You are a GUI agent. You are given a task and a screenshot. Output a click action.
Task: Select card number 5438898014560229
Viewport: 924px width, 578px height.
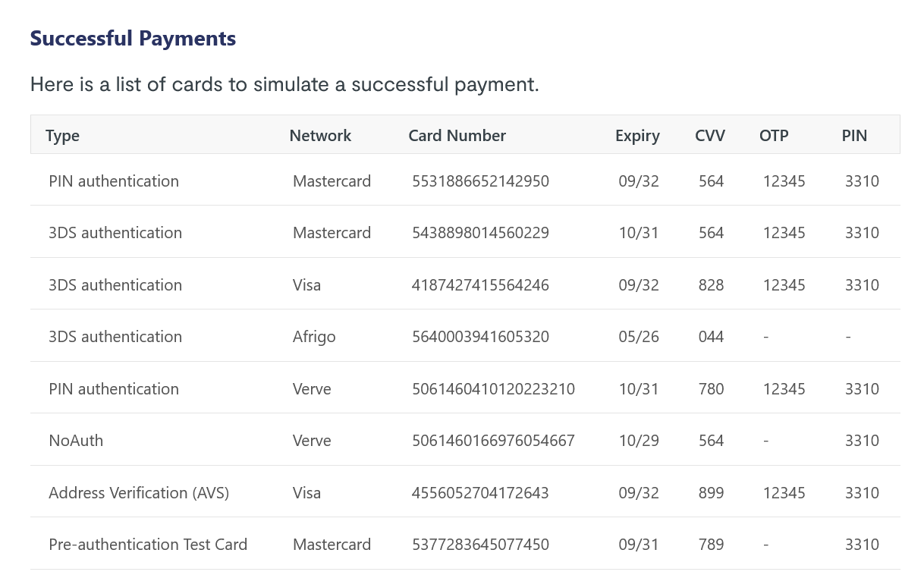click(x=480, y=233)
